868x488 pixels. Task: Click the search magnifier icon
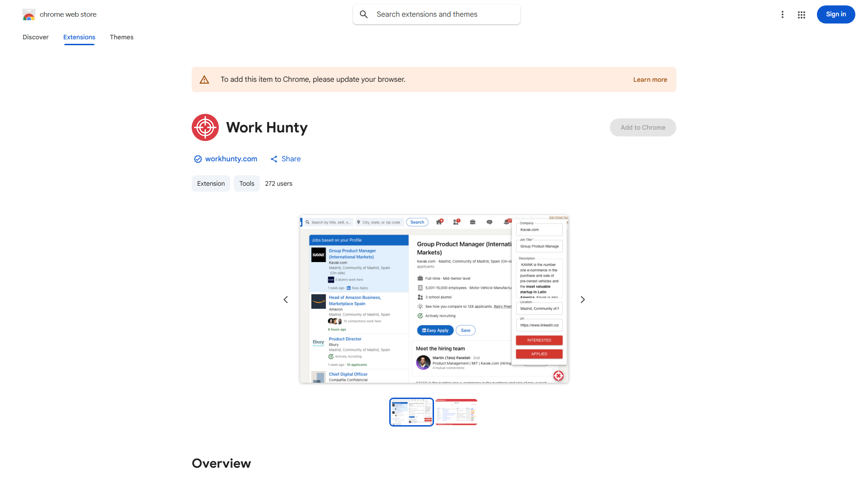(x=363, y=14)
